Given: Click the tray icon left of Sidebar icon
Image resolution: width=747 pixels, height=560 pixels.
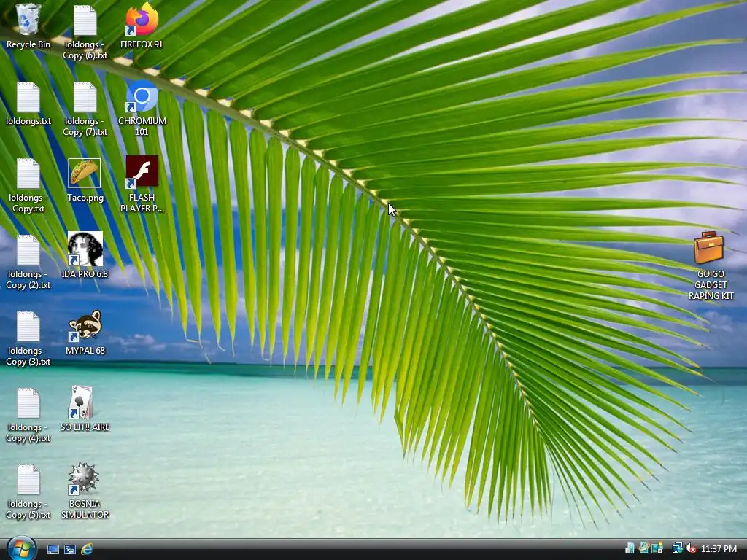Looking at the screenshot, I should pyautogui.click(x=644, y=548).
